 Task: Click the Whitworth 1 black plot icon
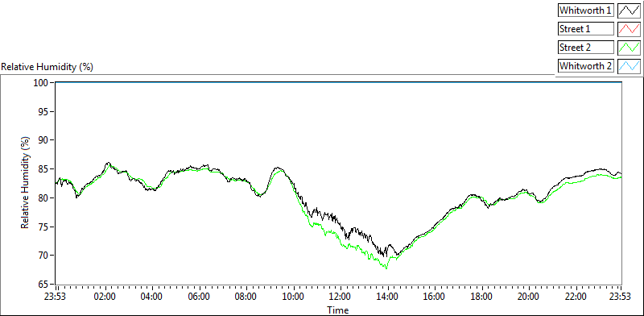coord(628,10)
